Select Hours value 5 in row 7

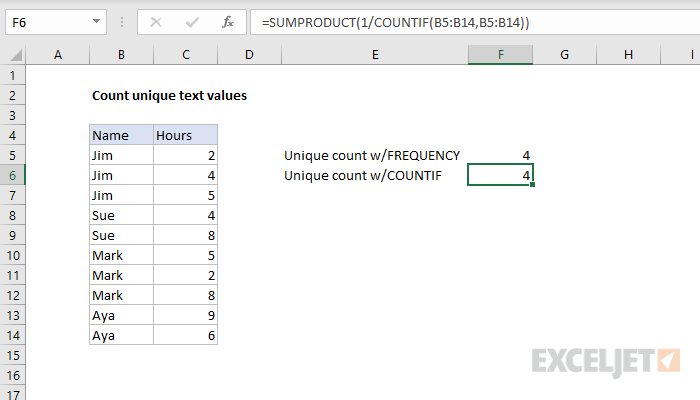(x=186, y=195)
